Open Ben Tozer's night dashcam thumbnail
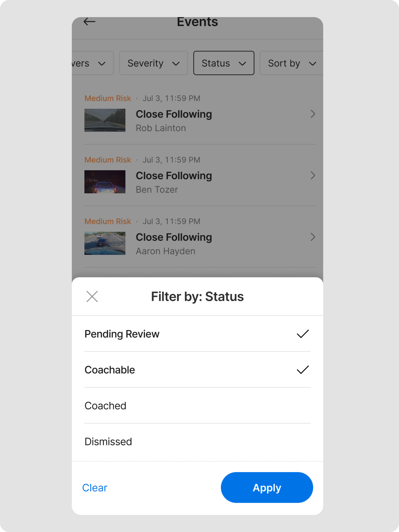 click(x=105, y=182)
